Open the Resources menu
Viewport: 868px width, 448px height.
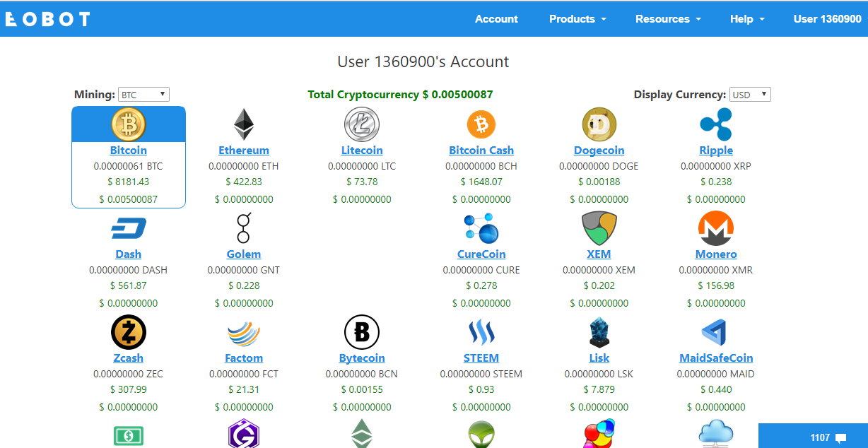[667, 18]
